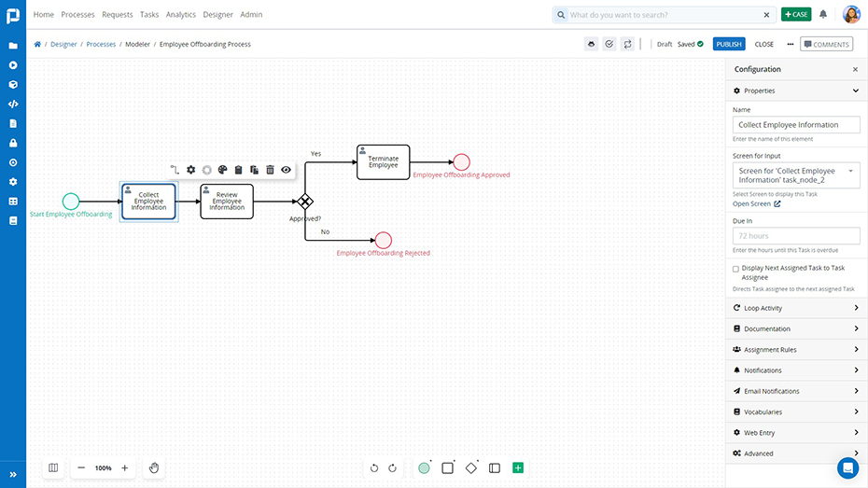Expand the Assignment Rules section
This screenshot has width=868, height=488.
point(796,350)
